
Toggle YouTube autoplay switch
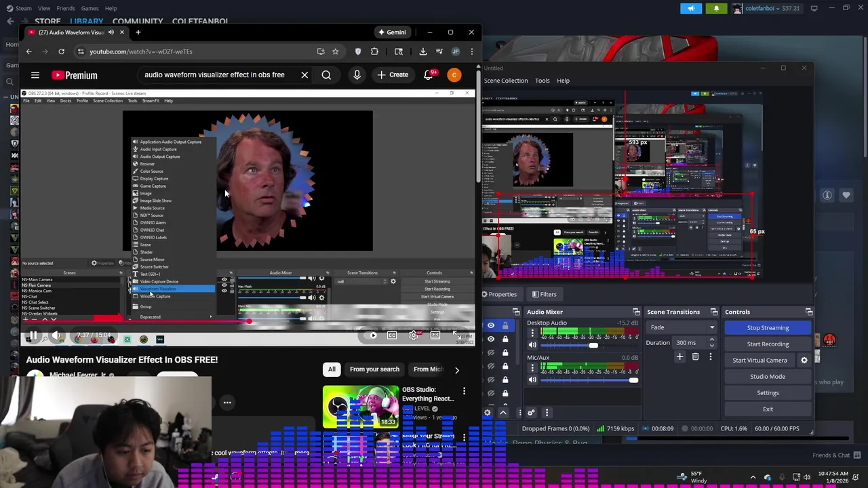click(370, 335)
